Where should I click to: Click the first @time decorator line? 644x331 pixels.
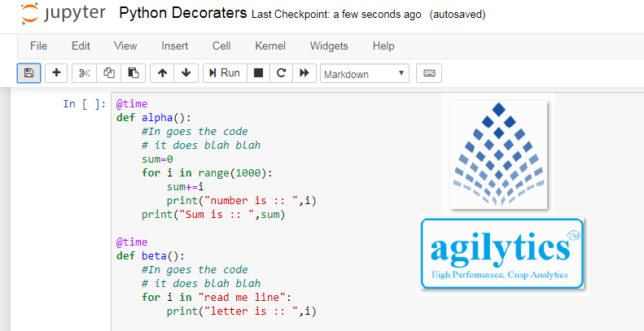point(131,104)
